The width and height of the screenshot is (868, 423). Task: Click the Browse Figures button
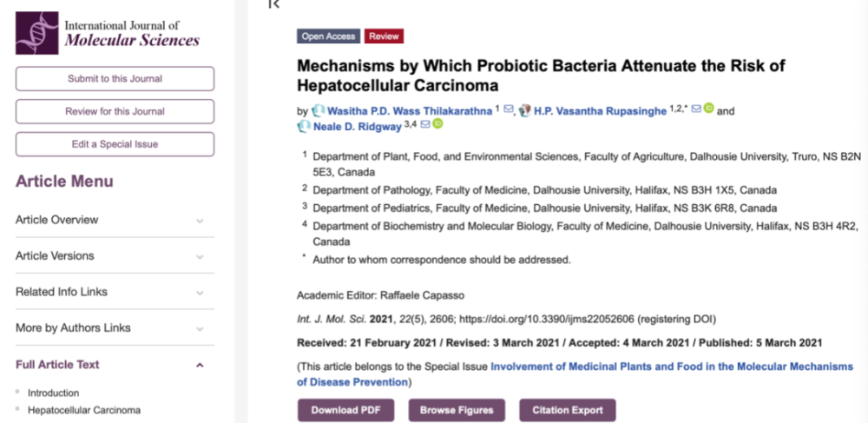(x=457, y=410)
